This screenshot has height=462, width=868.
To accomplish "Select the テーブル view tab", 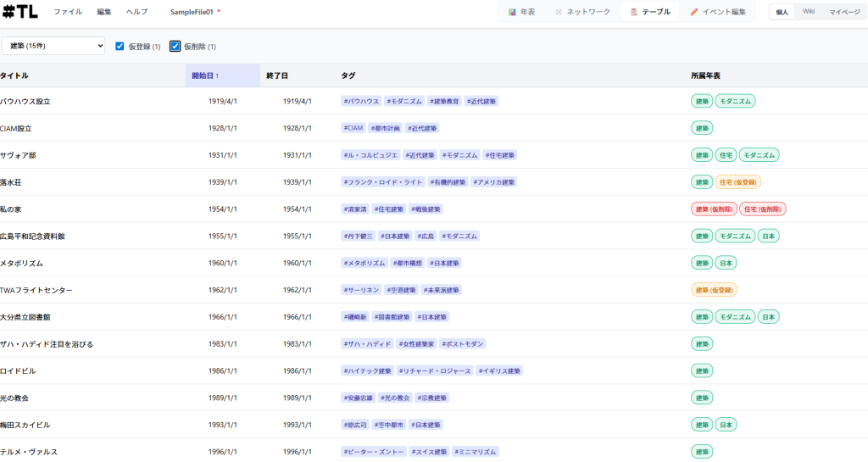I will (x=649, y=12).
